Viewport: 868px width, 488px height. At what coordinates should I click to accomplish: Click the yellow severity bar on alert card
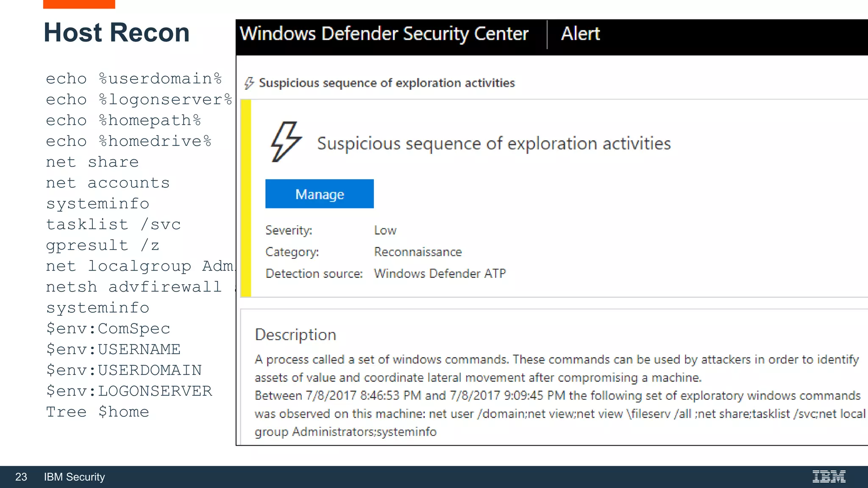[x=246, y=198]
